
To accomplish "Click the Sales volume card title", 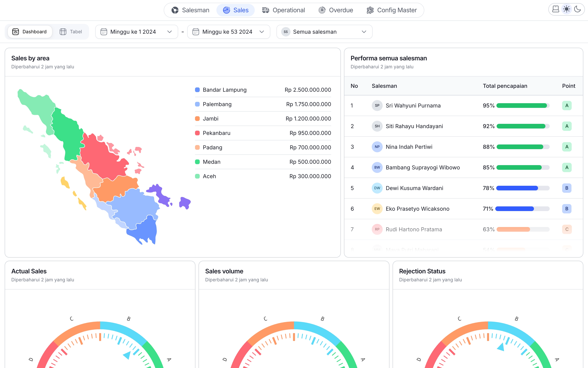I will [x=224, y=271].
